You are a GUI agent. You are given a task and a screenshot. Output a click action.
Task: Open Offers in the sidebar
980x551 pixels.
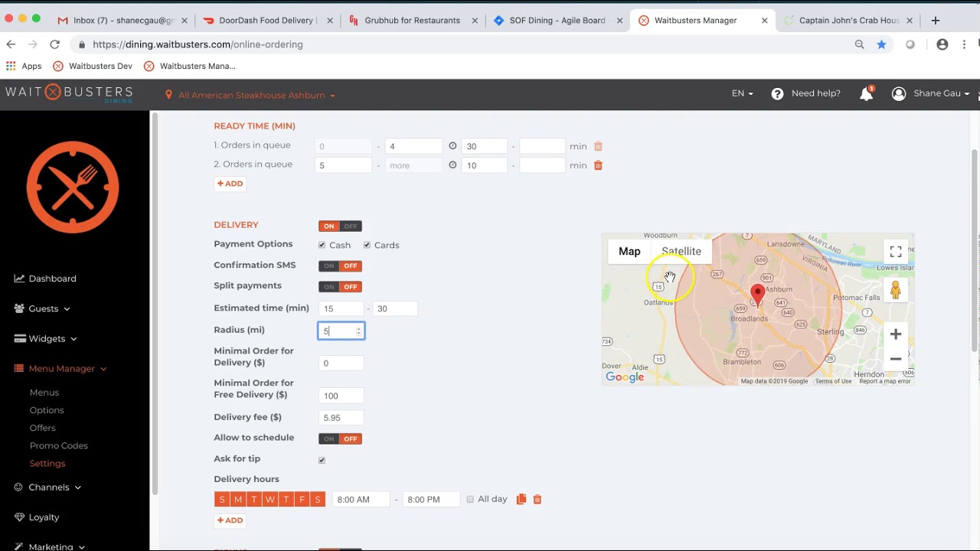click(x=43, y=428)
